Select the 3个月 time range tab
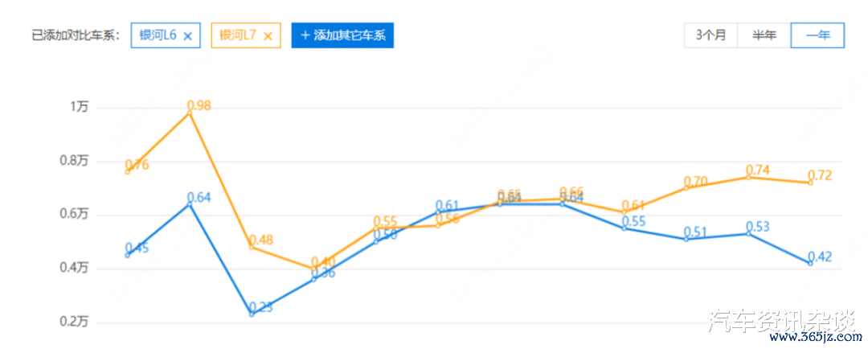The image size is (868, 349). 710,35
